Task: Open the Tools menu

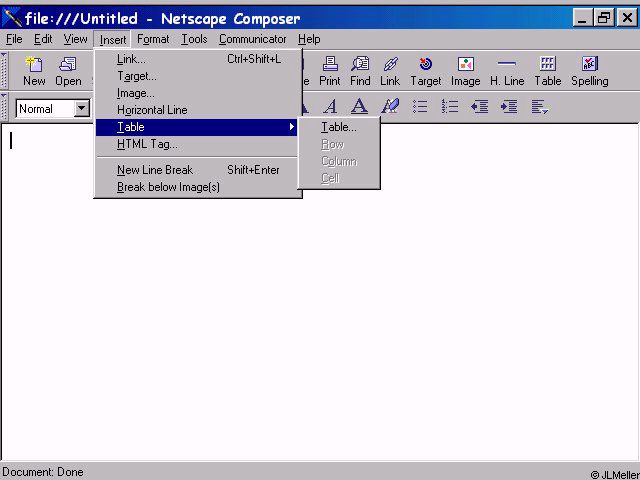Action: click(x=194, y=39)
